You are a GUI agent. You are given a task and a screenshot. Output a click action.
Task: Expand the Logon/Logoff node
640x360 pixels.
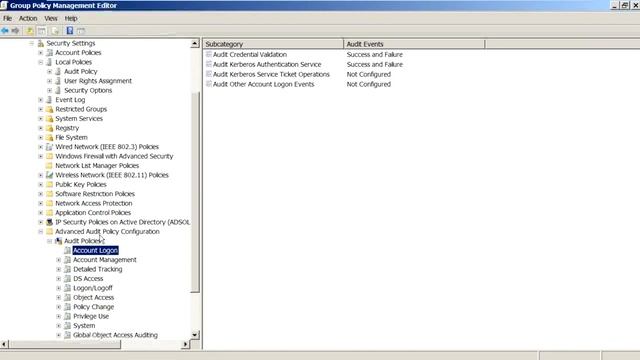[58, 288]
